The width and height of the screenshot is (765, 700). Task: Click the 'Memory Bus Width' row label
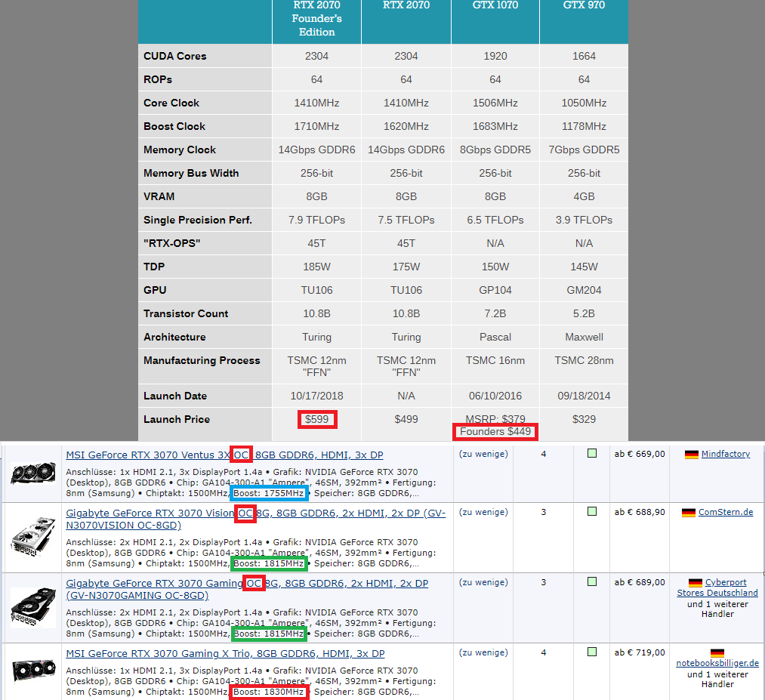point(191,173)
